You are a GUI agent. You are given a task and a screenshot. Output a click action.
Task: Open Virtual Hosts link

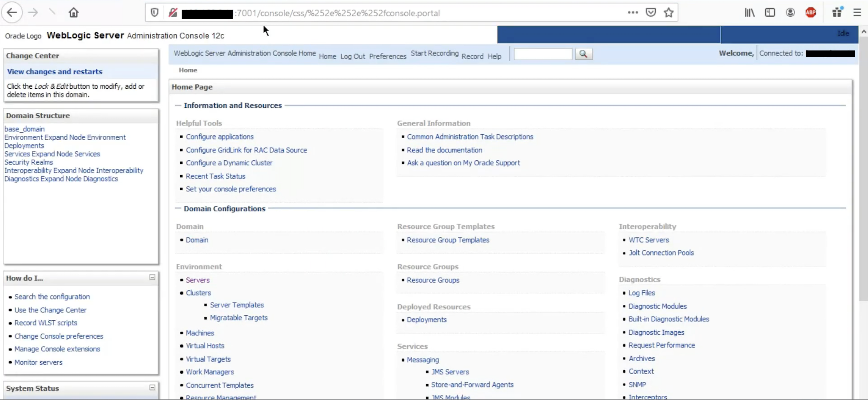click(205, 346)
